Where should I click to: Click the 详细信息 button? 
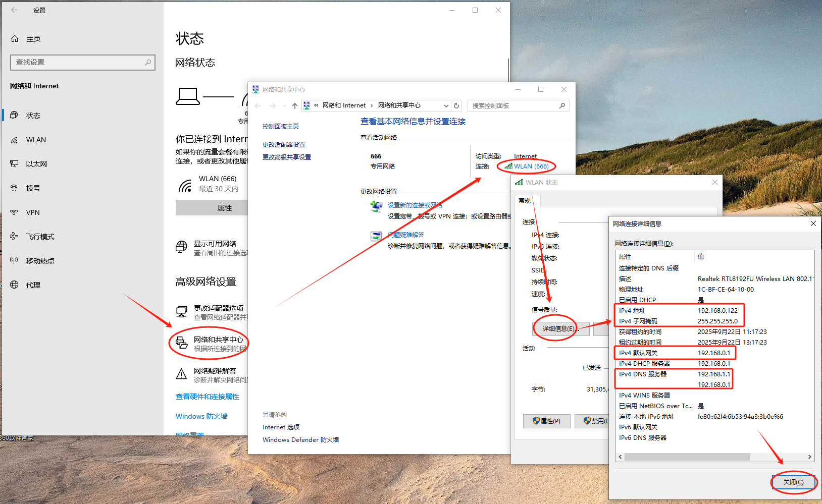pyautogui.click(x=558, y=329)
